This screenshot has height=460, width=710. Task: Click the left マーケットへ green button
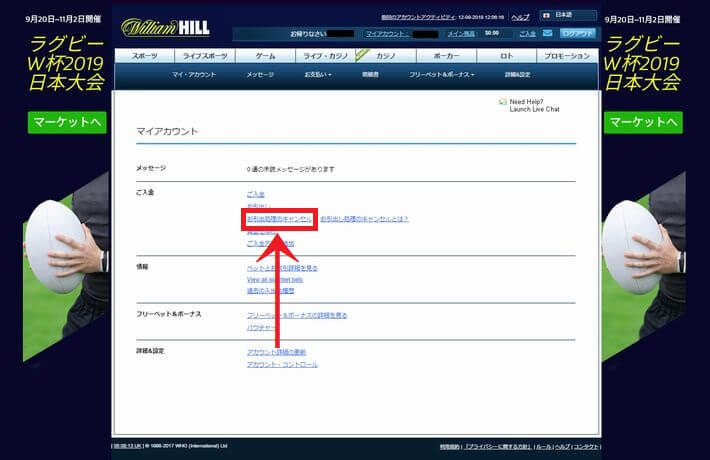coord(67,122)
